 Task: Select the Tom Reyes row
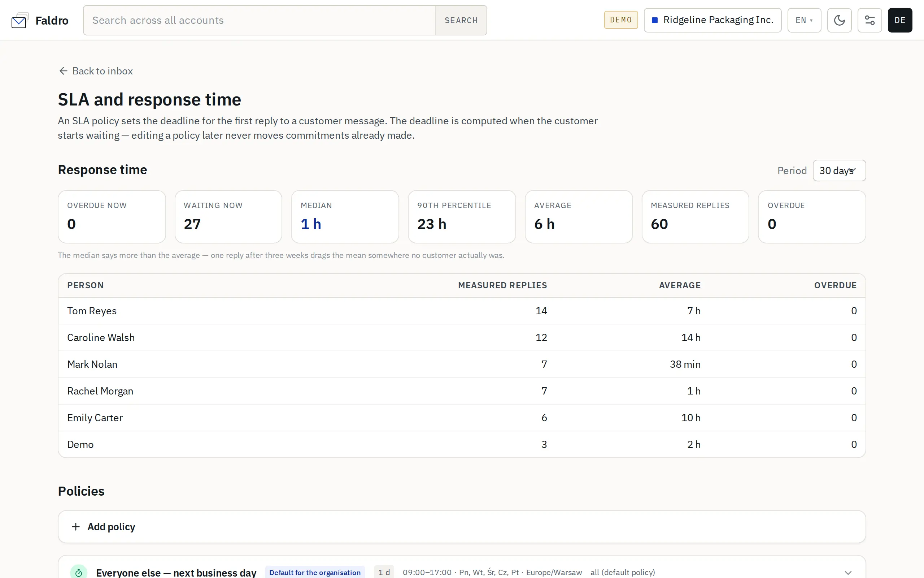coord(462,311)
